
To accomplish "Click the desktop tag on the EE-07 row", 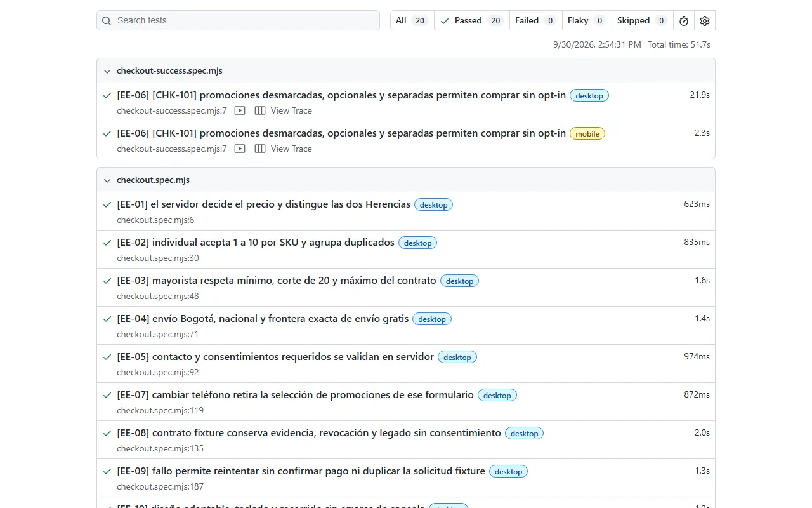I will point(497,396).
